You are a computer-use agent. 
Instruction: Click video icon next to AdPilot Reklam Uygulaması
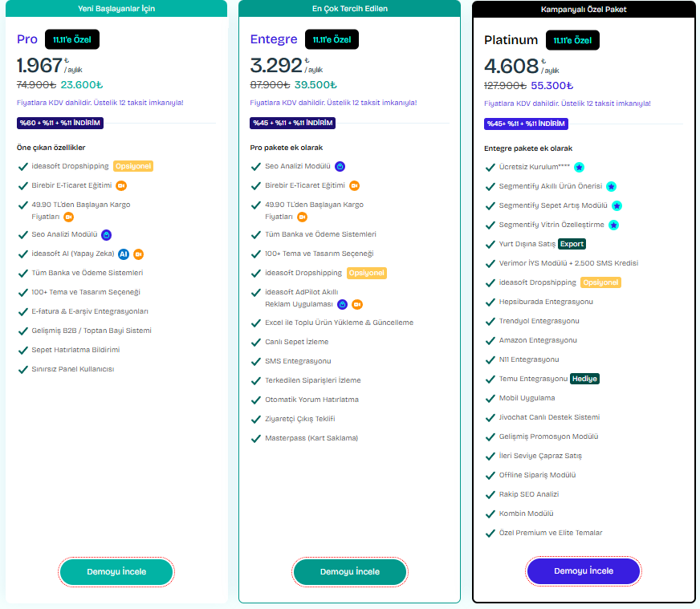(x=357, y=304)
